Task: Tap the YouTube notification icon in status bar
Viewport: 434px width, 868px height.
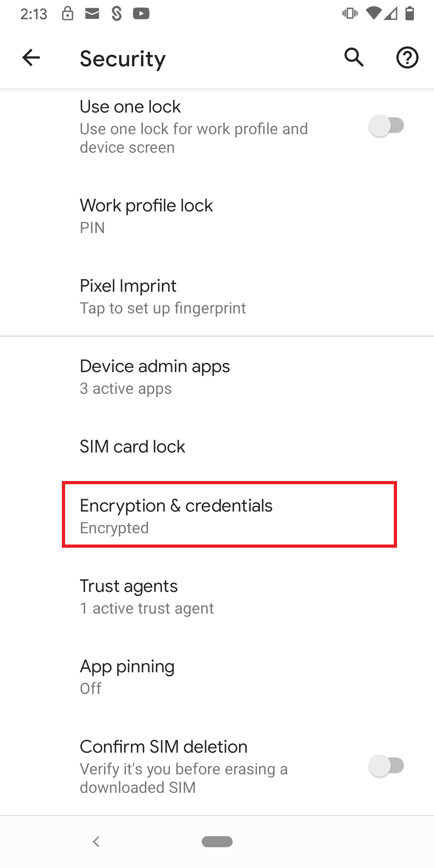Action: click(141, 14)
